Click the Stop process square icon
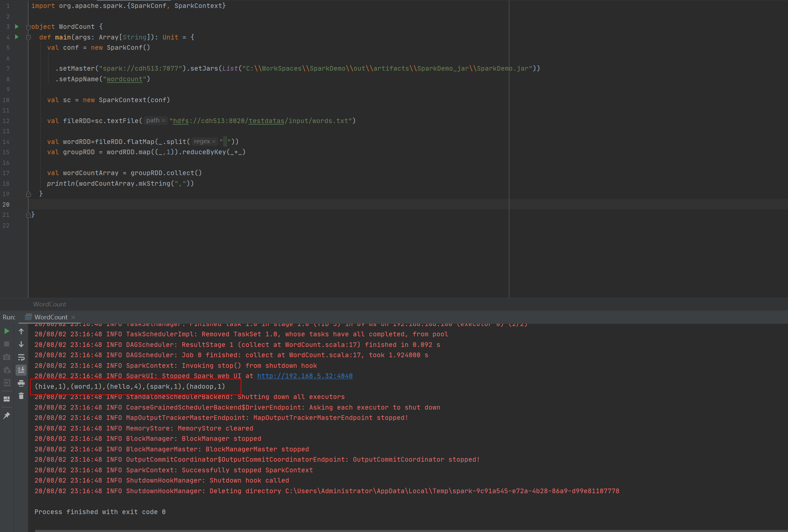Image resolution: width=788 pixels, height=532 pixels. (x=6, y=344)
